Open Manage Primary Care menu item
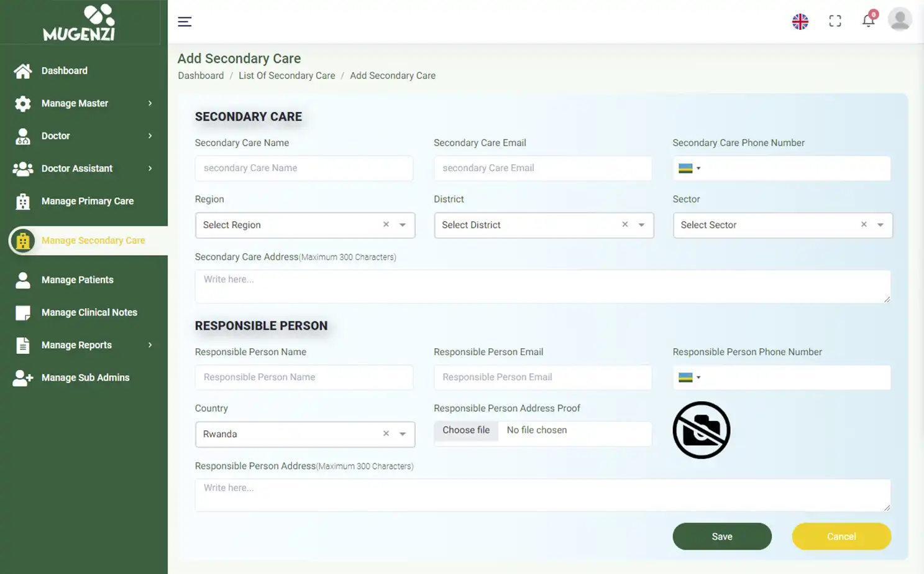Image resolution: width=924 pixels, height=574 pixels. click(87, 201)
